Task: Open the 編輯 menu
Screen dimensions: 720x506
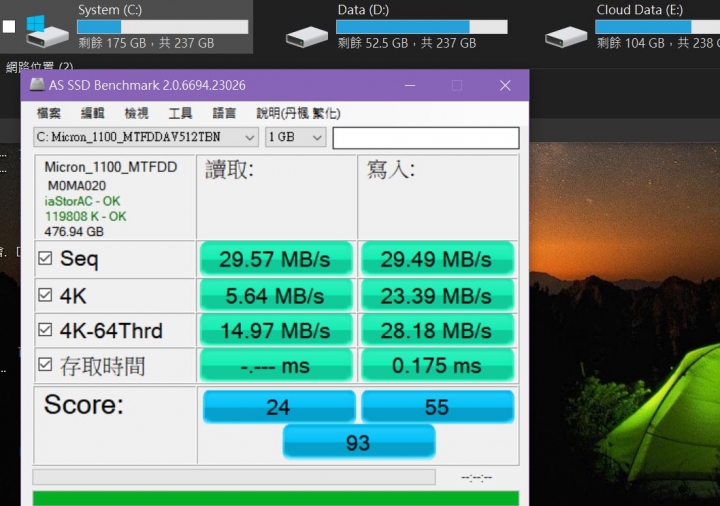Action: click(93, 113)
